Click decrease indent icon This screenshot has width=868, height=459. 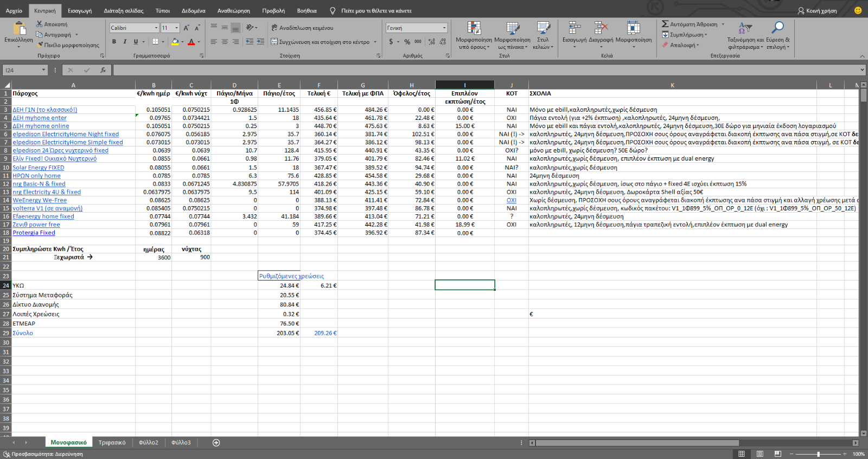point(250,42)
